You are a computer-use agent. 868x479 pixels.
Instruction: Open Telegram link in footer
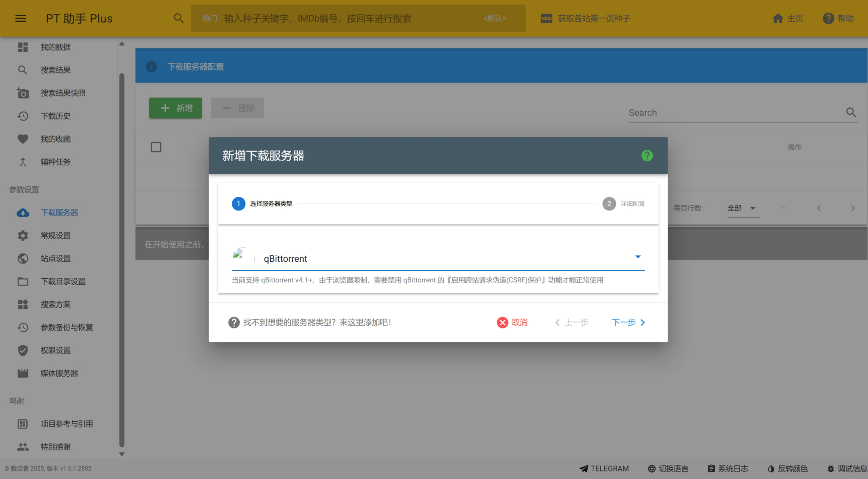604,468
